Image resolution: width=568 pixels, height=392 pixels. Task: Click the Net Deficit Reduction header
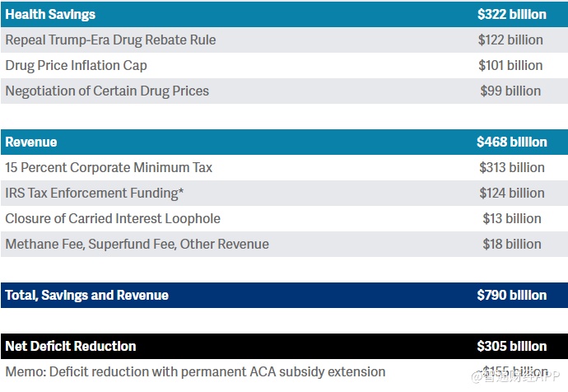(x=71, y=346)
